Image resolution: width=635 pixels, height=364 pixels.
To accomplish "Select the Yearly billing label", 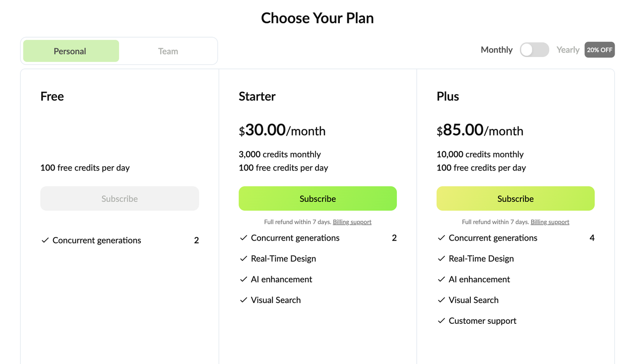I will click(568, 50).
